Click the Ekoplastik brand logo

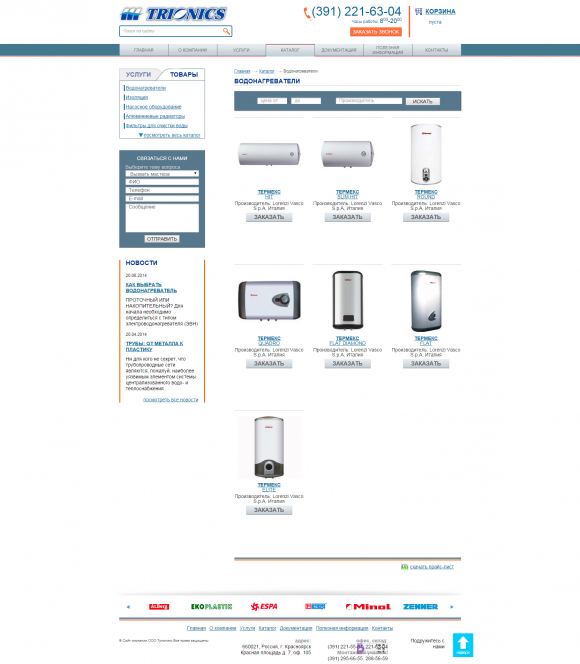pyautogui.click(x=211, y=607)
